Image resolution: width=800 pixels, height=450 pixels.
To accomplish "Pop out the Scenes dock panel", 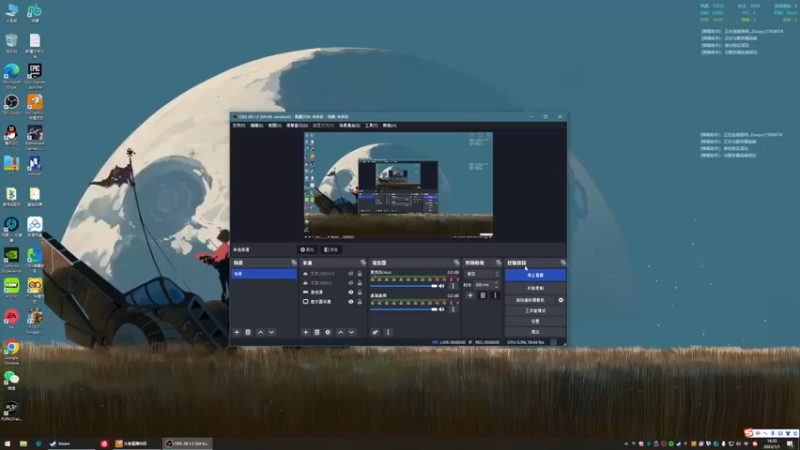I will (293, 263).
